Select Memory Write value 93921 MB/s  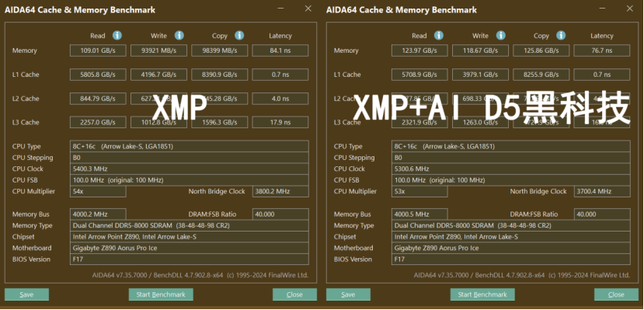click(x=158, y=51)
